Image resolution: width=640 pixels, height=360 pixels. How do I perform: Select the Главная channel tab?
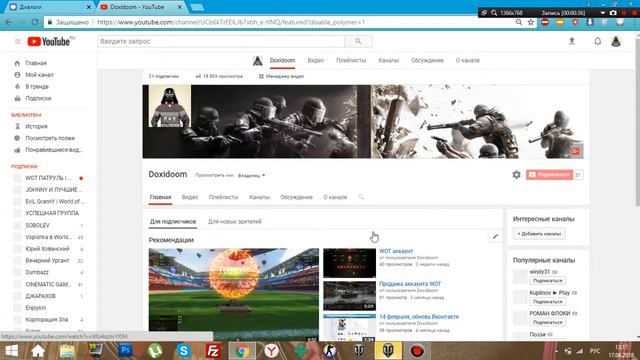[160, 197]
